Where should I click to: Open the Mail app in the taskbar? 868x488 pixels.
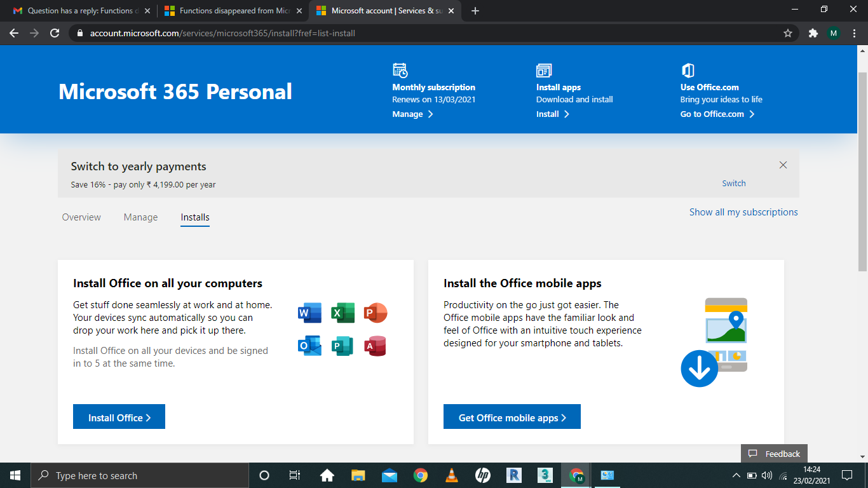coord(390,475)
